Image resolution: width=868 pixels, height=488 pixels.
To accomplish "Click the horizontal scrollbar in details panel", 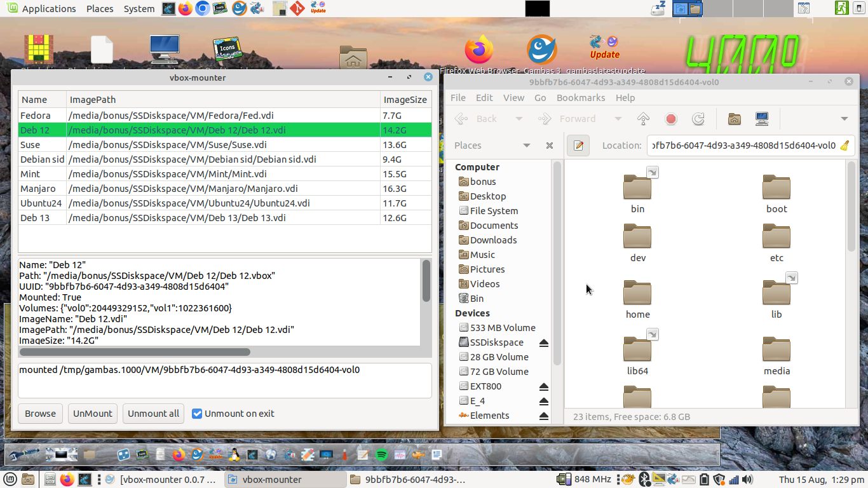I will pyautogui.click(x=135, y=352).
